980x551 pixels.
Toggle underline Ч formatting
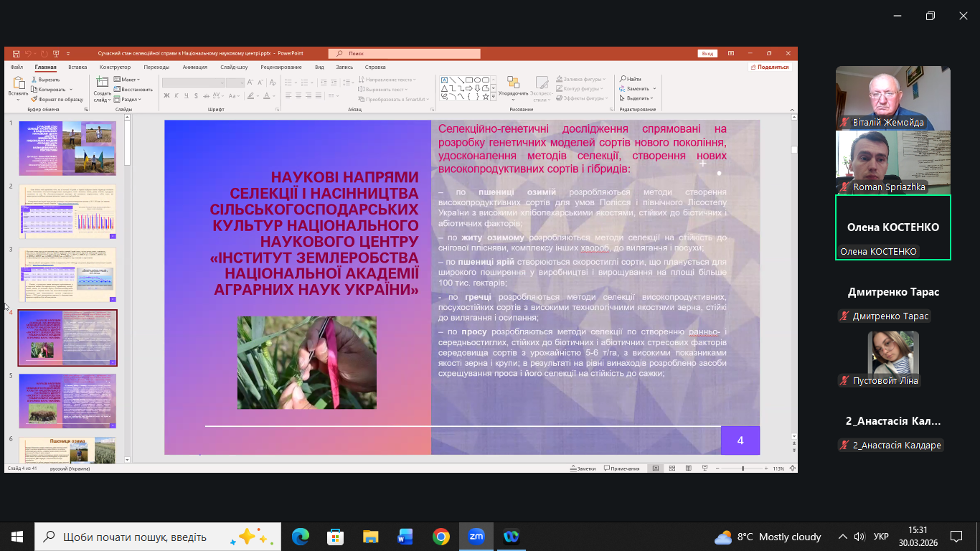click(186, 95)
